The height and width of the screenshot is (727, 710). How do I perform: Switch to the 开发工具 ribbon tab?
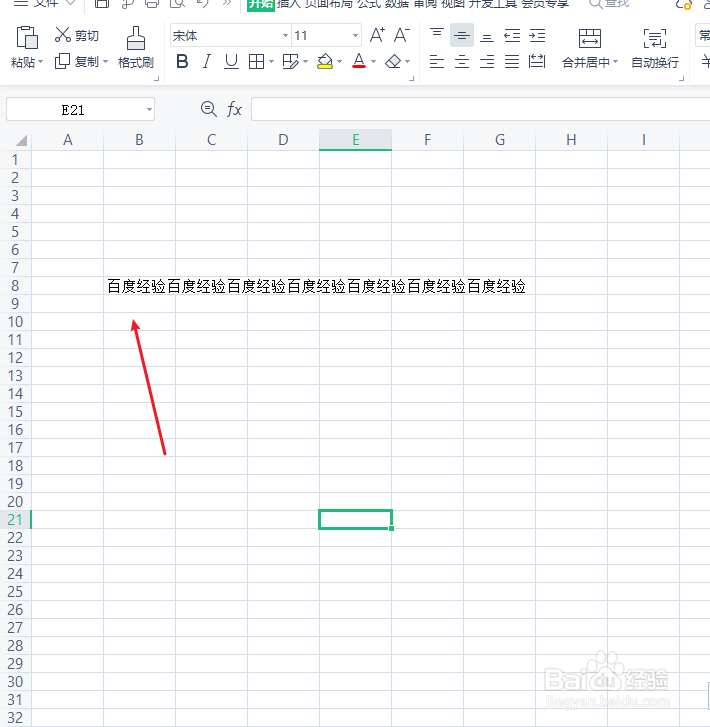(493, 4)
